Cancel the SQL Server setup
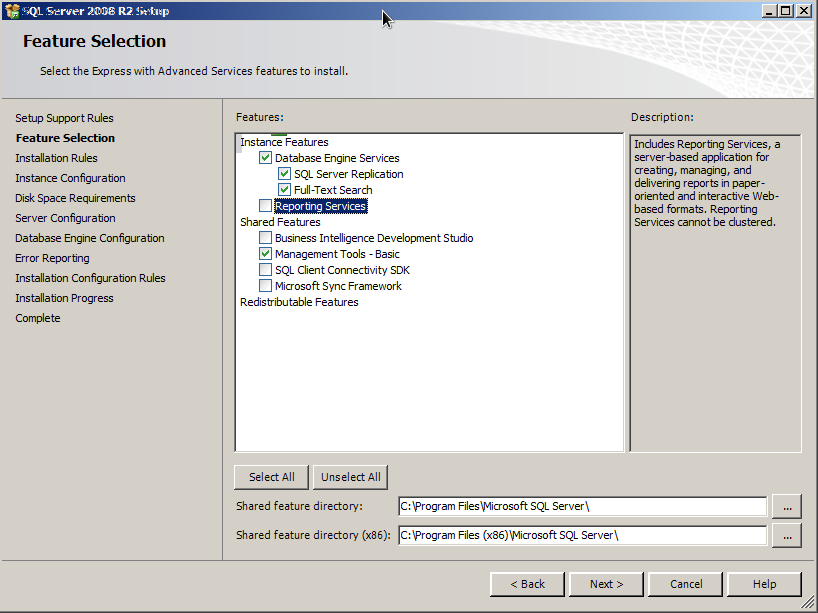The width and height of the screenshot is (818, 613). [x=685, y=584]
